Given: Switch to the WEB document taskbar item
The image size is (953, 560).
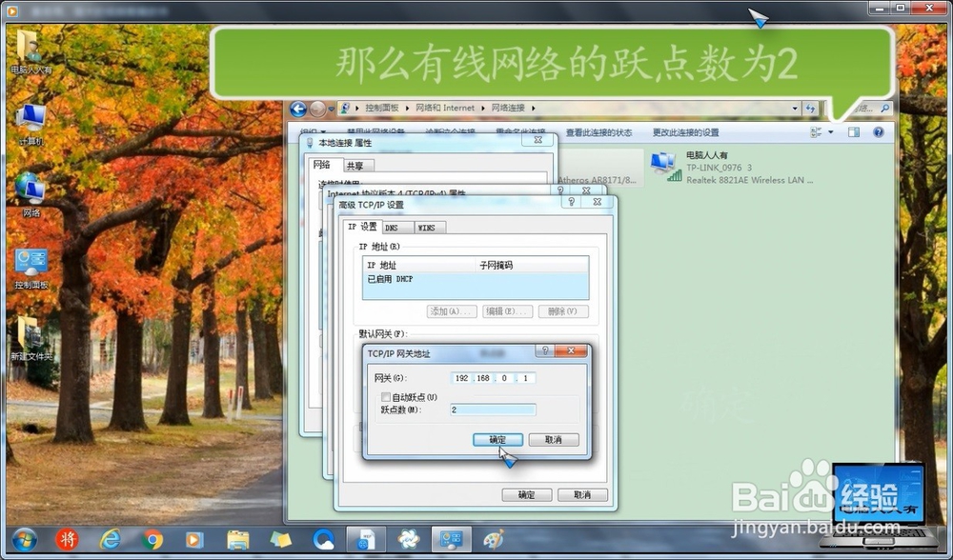Looking at the screenshot, I should tap(366, 539).
